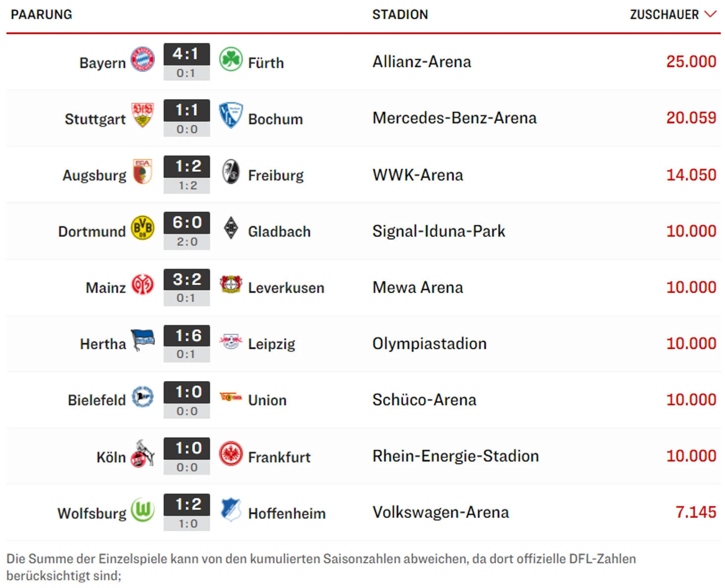The image size is (725, 588).
Task: Click the STADION column header
Action: point(400,14)
